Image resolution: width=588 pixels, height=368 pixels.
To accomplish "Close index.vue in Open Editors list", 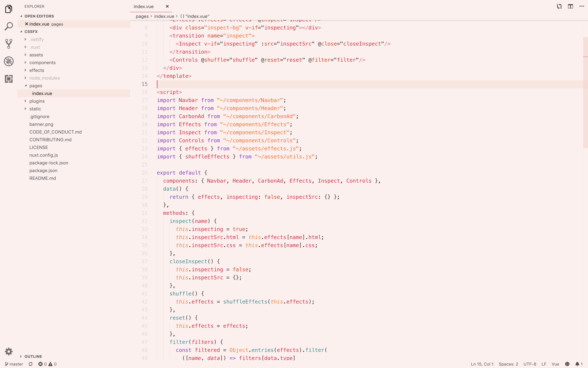I will 26,24.
